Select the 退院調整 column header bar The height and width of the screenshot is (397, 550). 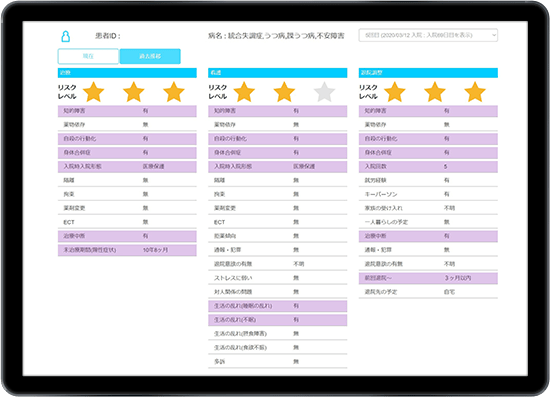(x=428, y=73)
